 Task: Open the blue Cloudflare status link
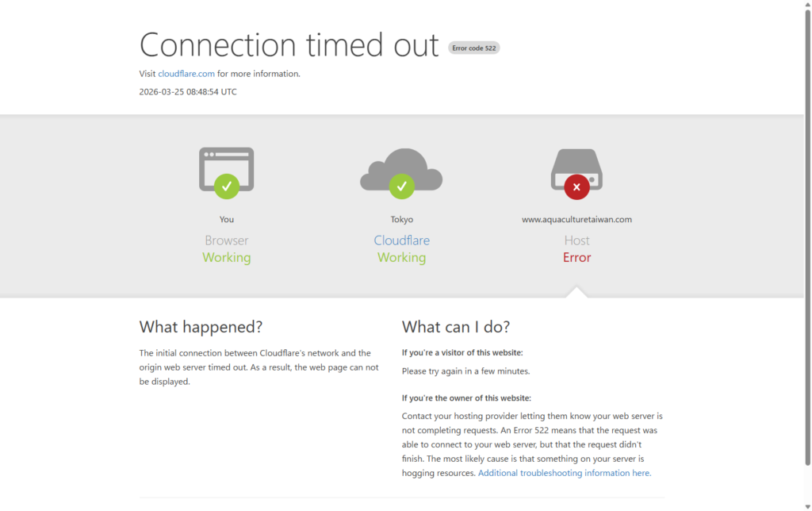tap(401, 240)
